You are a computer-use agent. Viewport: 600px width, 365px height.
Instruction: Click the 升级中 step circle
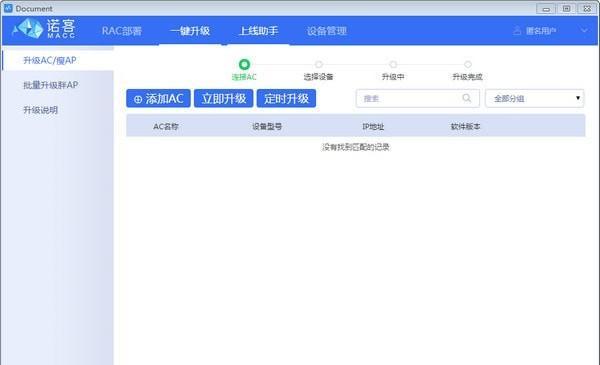click(393, 64)
